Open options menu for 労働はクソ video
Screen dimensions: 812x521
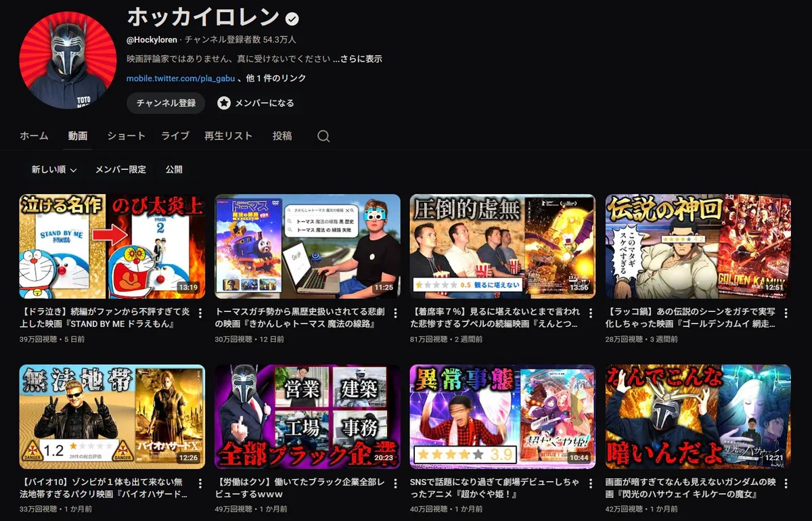pos(395,484)
